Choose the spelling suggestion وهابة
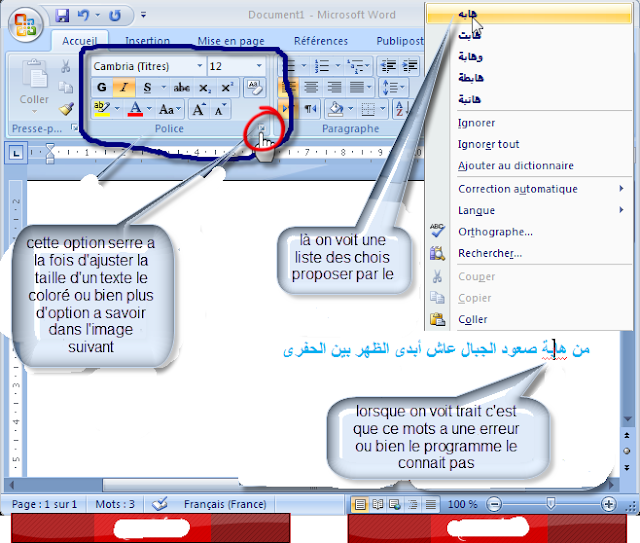This screenshot has height=543, width=640. coord(529,56)
